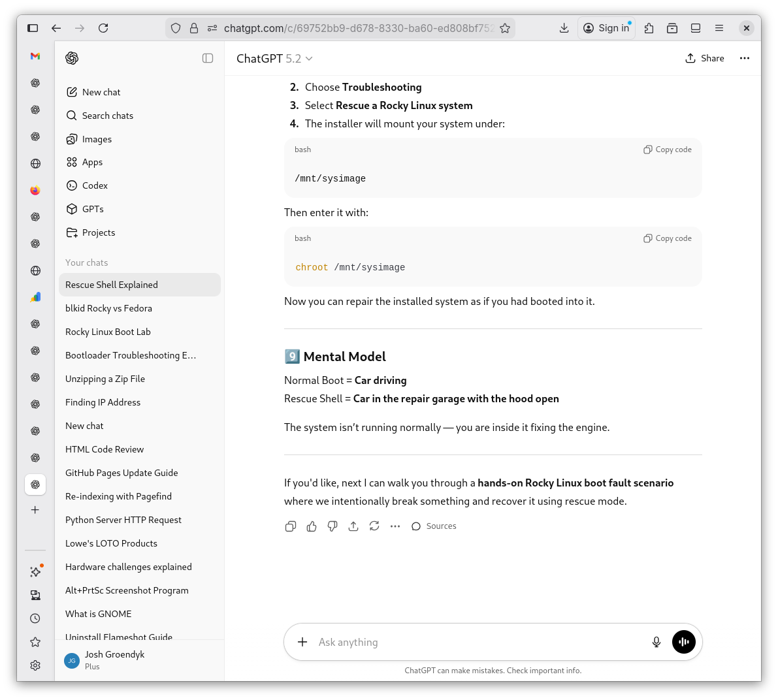Click the Ask anything input field
This screenshot has width=778, height=700.
pos(477,642)
